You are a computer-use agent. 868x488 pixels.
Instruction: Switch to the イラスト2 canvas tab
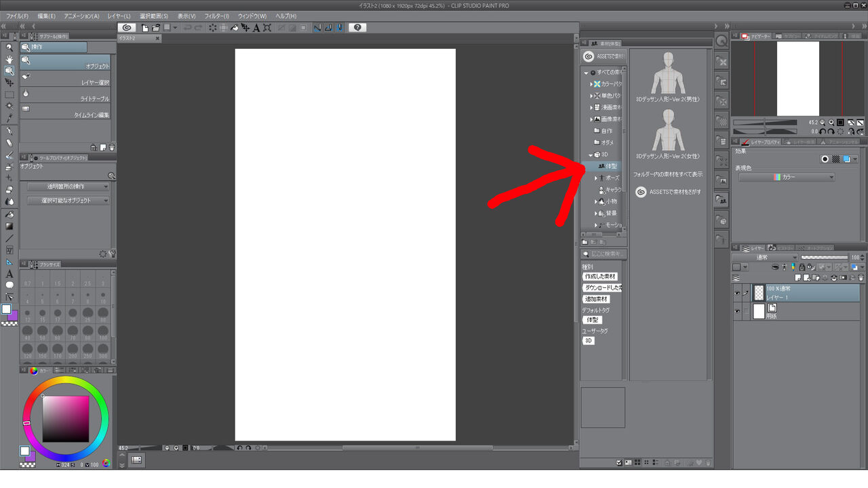(139, 39)
